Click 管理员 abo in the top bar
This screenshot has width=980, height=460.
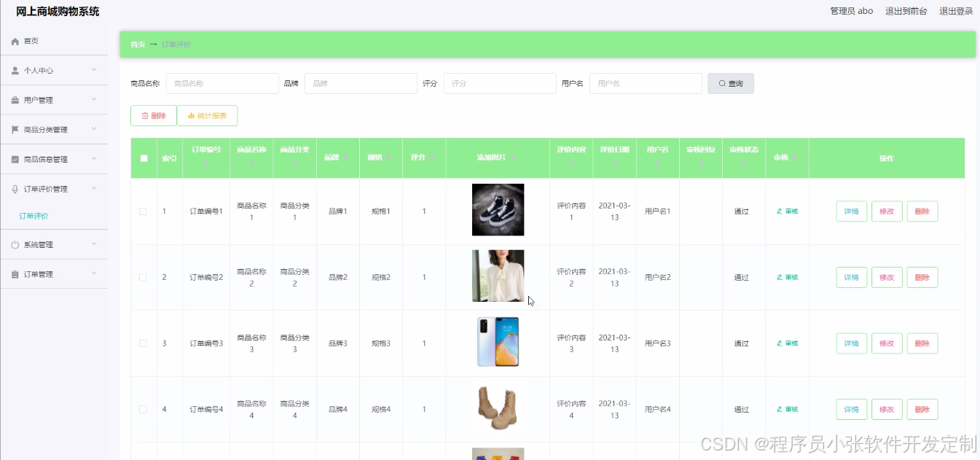pyautogui.click(x=852, y=11)
